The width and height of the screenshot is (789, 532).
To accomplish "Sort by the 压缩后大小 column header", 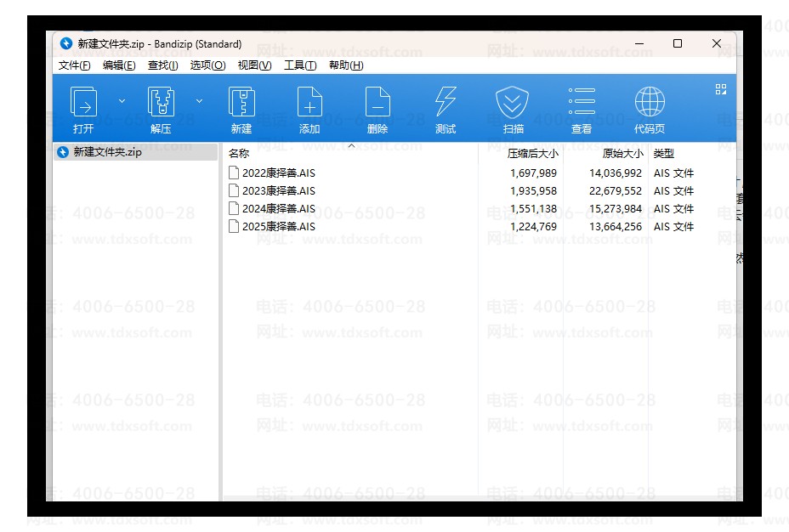I will click(532, 154).
